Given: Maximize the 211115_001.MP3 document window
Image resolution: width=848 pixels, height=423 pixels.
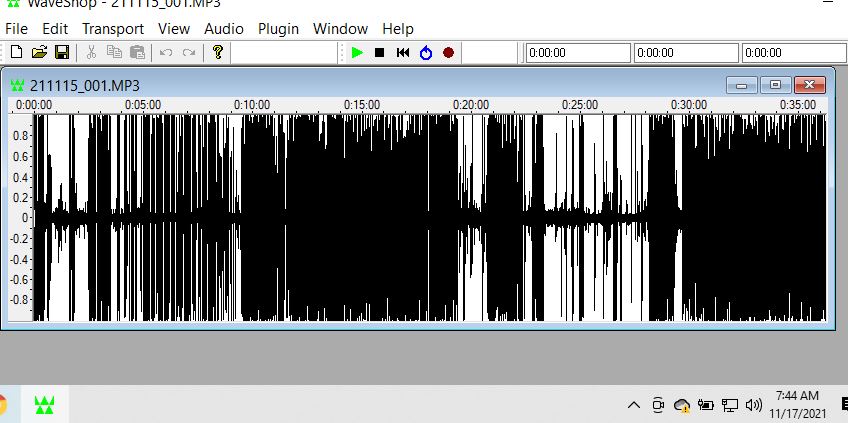Looking at the screenshot, I should click(775, 85).
